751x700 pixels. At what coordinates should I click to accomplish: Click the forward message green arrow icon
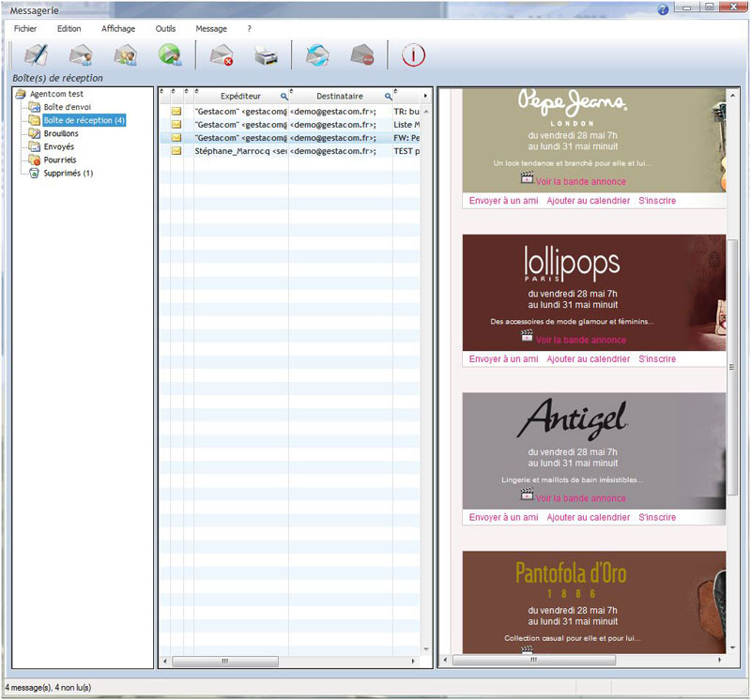click(170, 54)
